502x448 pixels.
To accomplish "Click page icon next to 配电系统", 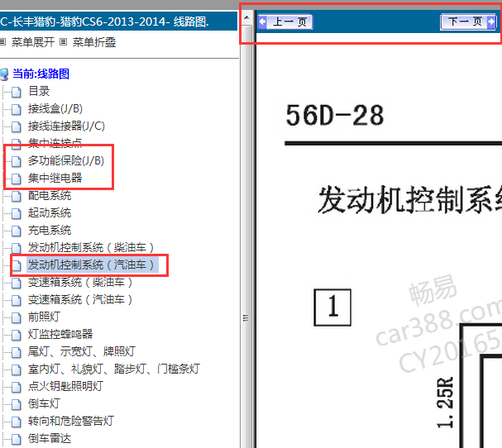I will pyautogui.click(x=17, y=196).
